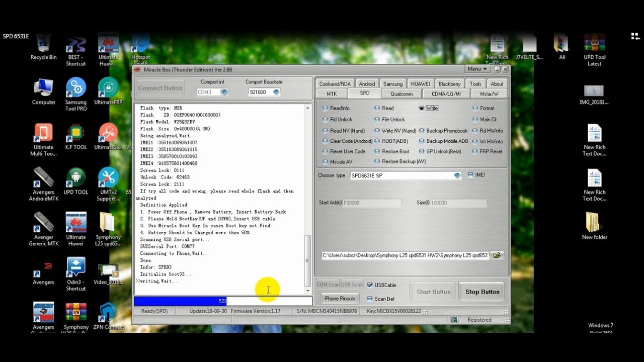Click the Miracle Box title bar icon
Viewport: 644px width, 362px height.
pyautogui.click(x=137, y=69)
